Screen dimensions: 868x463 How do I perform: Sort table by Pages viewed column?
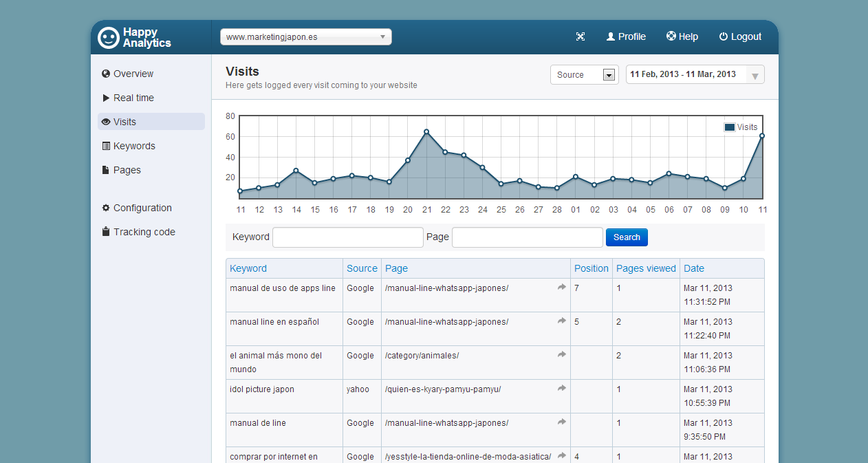pos(646,268)
